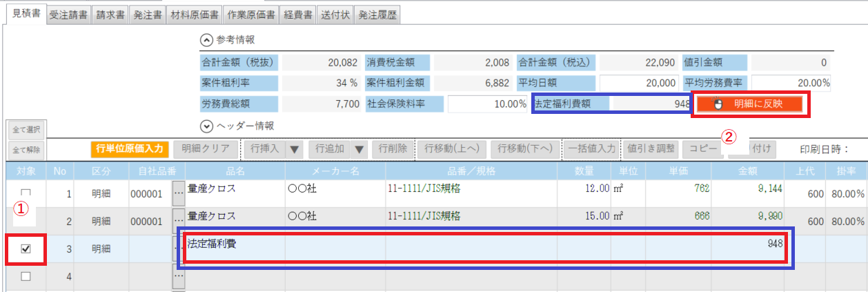Click the 法定福利費額 value 948
The image size is (868, 292).
(x=653, y=104)
